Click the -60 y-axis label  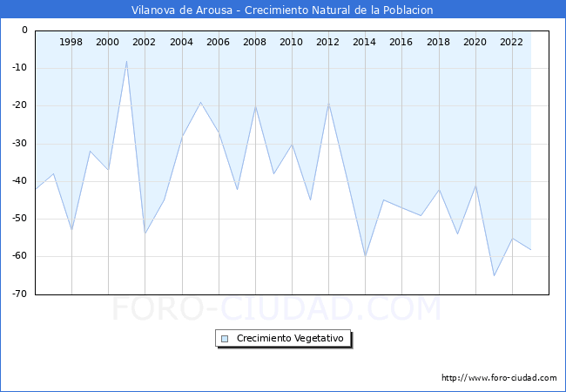coord(20,256)
